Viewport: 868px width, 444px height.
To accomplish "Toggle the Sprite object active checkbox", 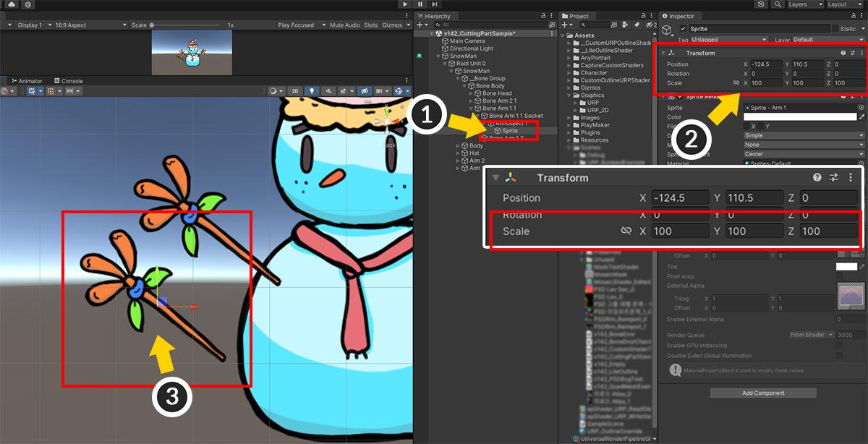I will (684, 29).
